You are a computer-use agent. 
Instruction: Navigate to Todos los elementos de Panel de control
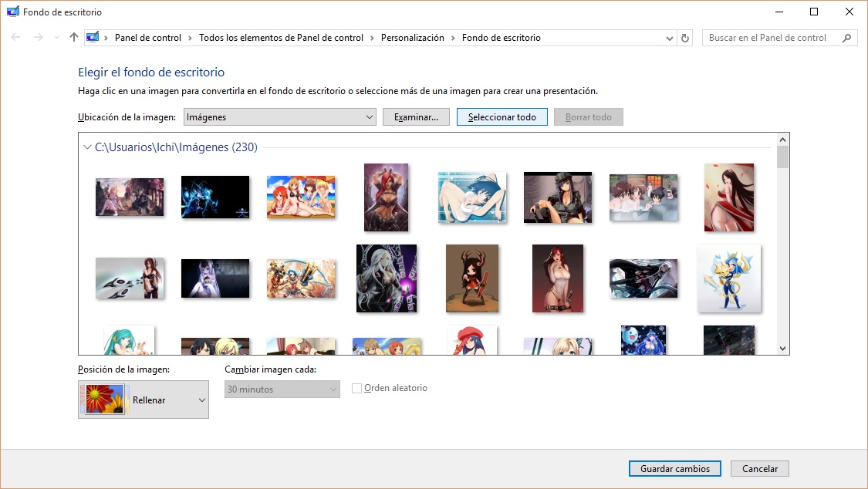pyautogui.click(x=281, y=38)
